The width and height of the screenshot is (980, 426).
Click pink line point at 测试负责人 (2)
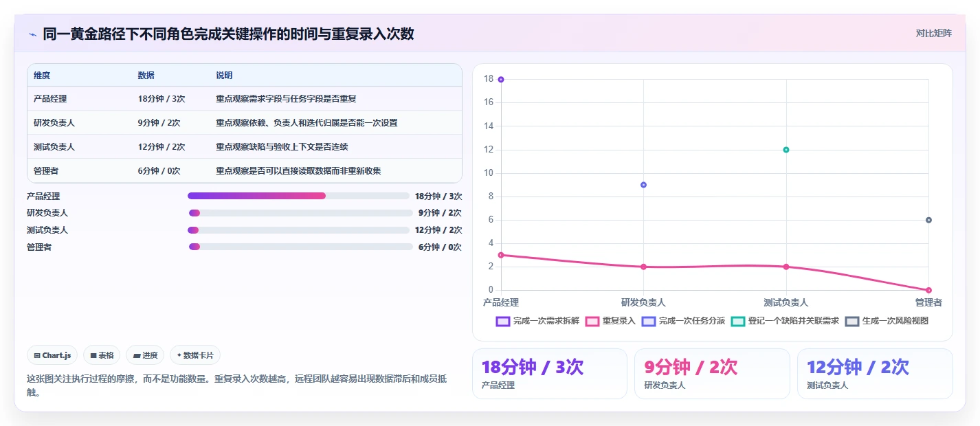coord(786,267)
